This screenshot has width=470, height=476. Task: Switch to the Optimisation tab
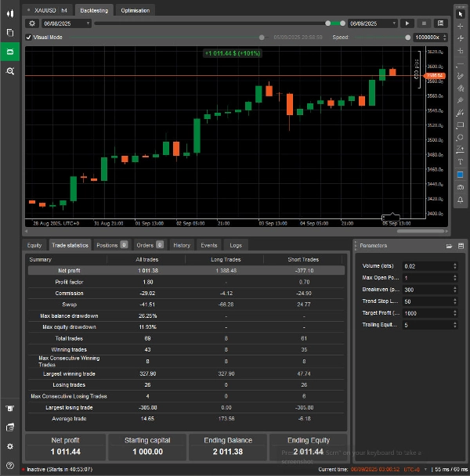pos(136,10)
